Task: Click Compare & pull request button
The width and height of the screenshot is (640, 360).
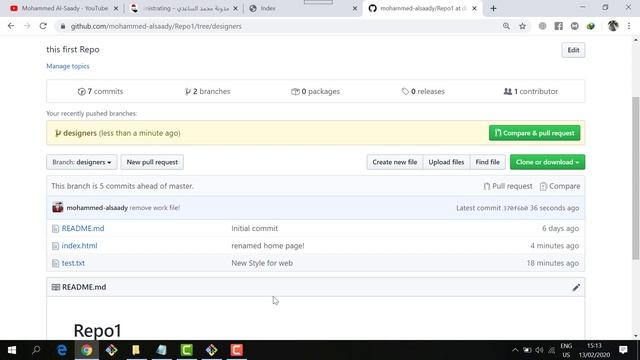Action: click(534, 133)
